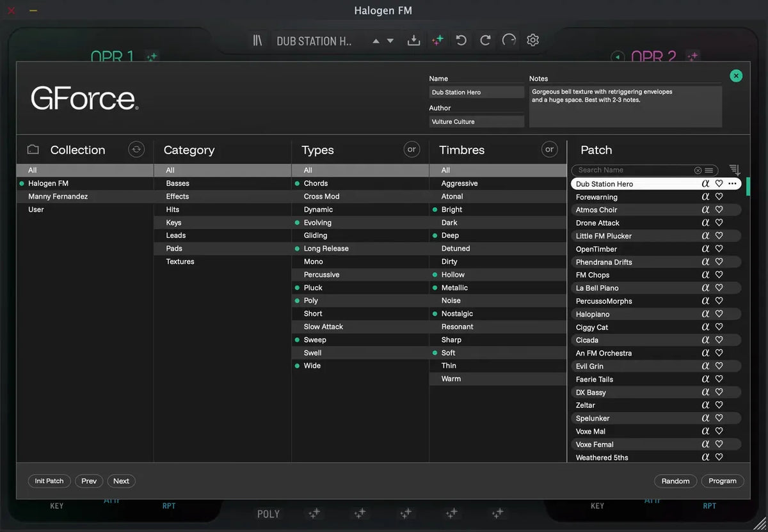Screen dimensions: 768x532
Task: Open the patch library browser icon
Action: (257, 41)
